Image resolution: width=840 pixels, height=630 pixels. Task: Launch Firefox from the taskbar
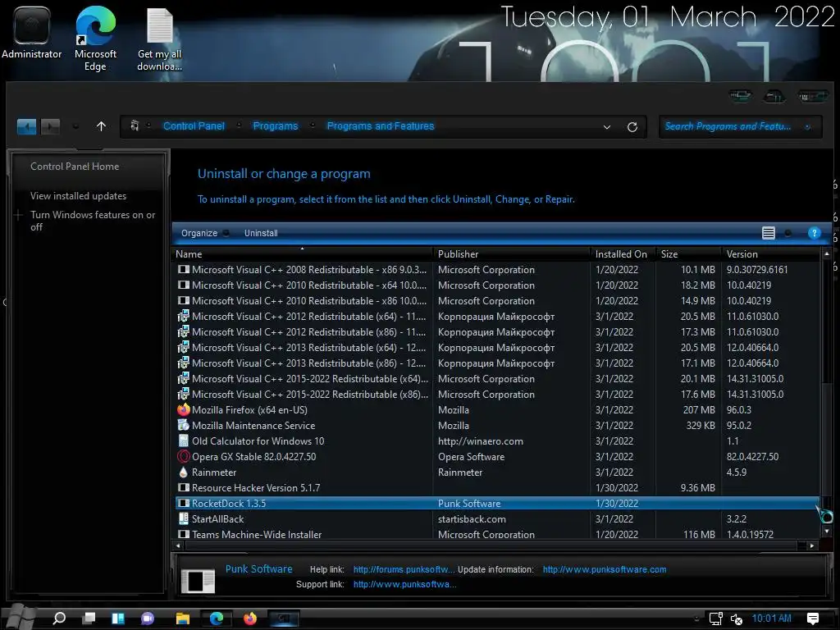pos(249,619)
